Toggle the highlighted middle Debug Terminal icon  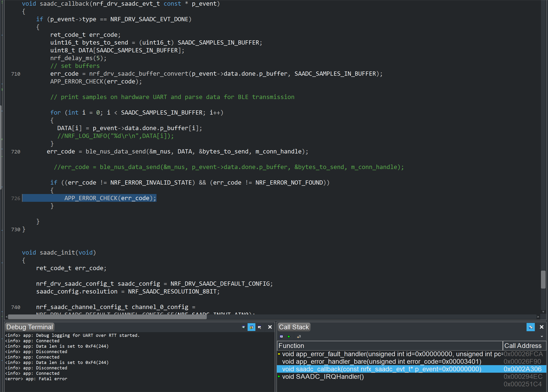(252, 327)
